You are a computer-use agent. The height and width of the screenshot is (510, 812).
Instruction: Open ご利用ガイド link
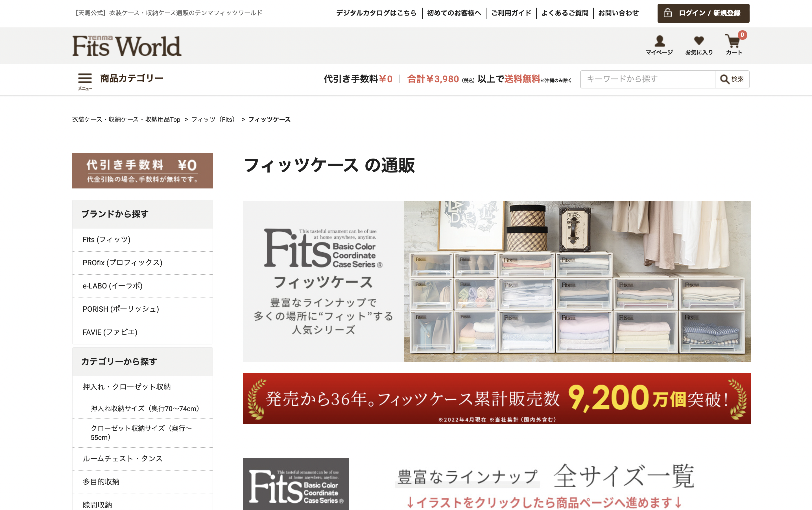pos(511,13)
